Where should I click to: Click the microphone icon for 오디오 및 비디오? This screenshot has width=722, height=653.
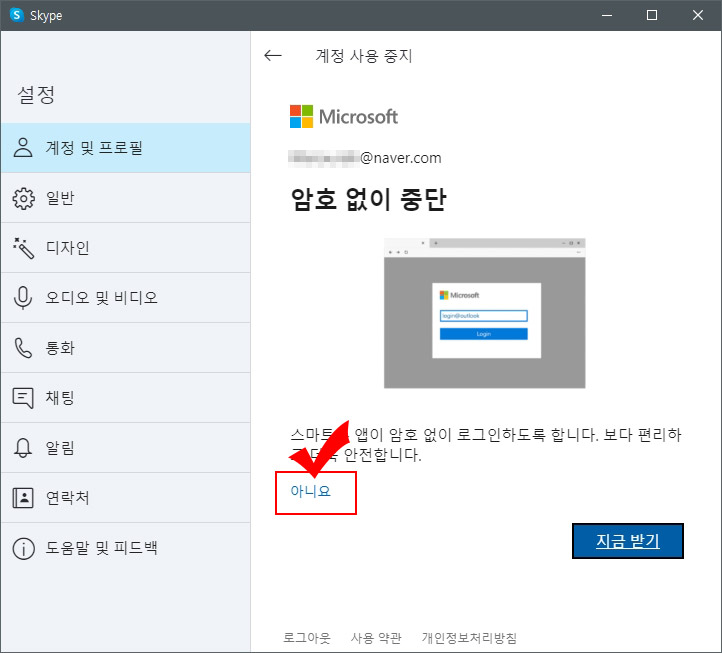pos(23,297)
